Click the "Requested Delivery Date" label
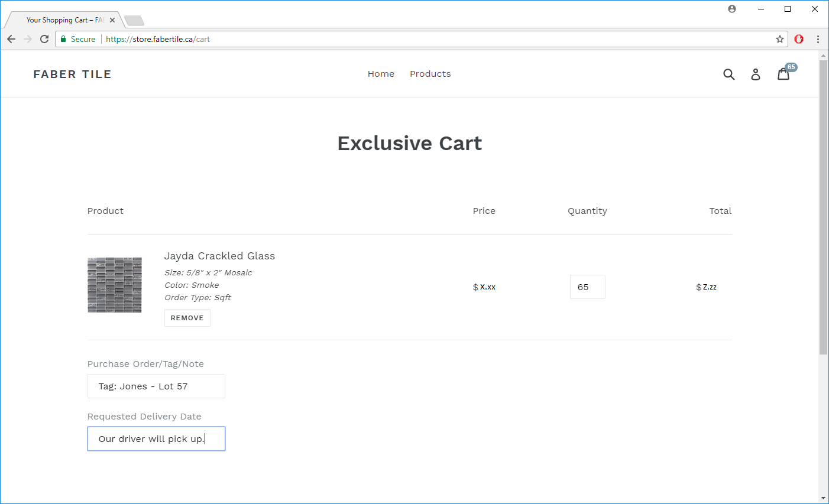 pos(144,417)
